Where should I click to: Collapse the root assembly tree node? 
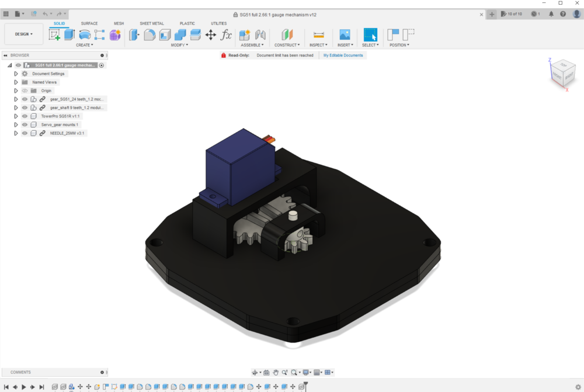point(10,65)
